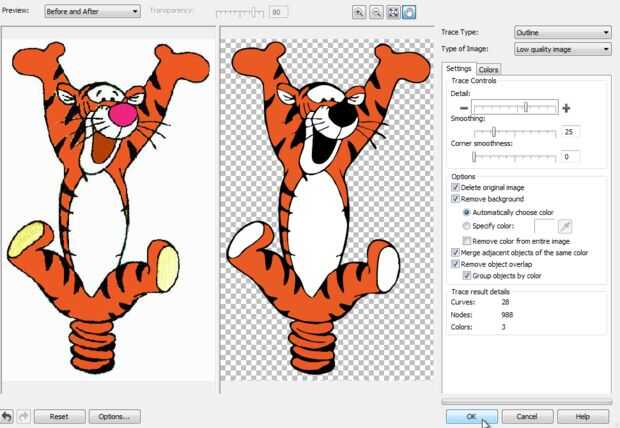The image size is (620, 428).
Task: Click the zoom in magnifier icon
Action: (359, 12)
